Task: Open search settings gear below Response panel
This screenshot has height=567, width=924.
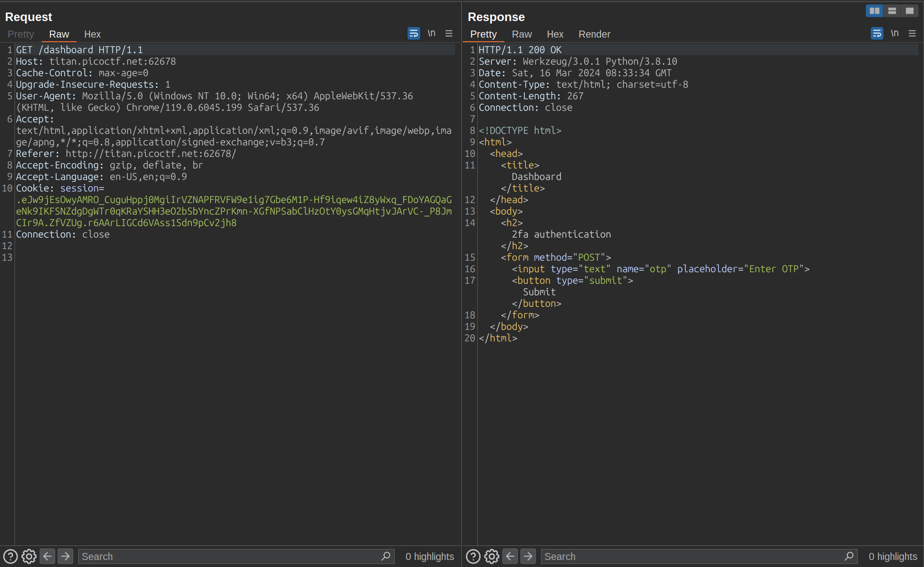Action: click(x=492, y=556)
